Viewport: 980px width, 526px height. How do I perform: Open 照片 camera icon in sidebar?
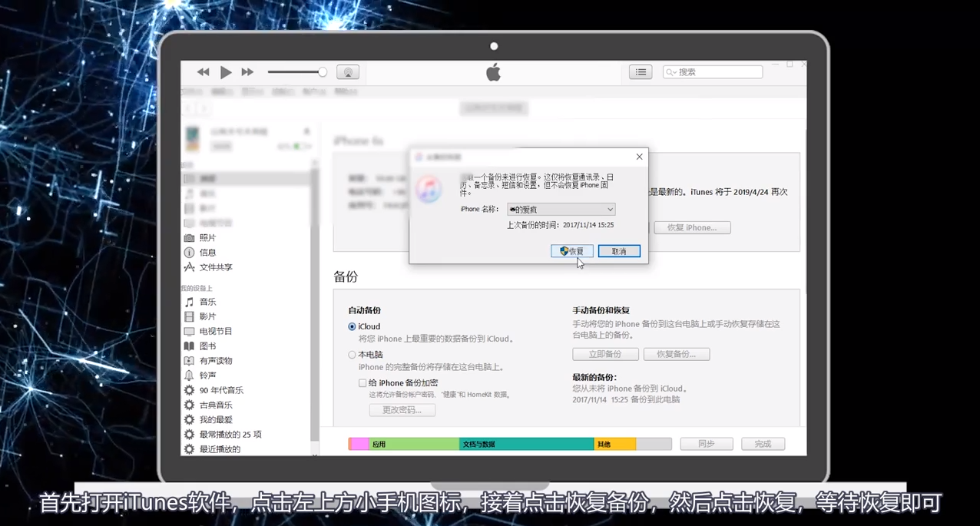(189, 238)
